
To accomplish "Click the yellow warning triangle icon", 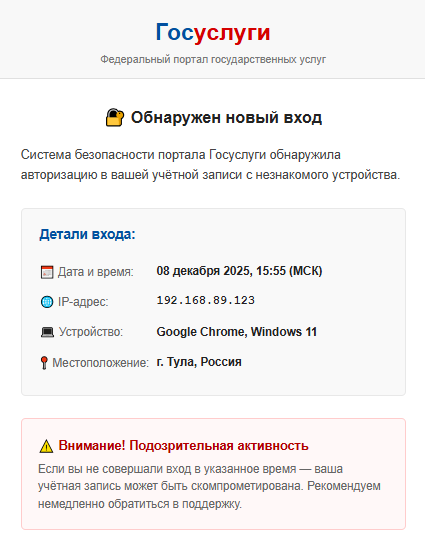I will tap(46, 446).
